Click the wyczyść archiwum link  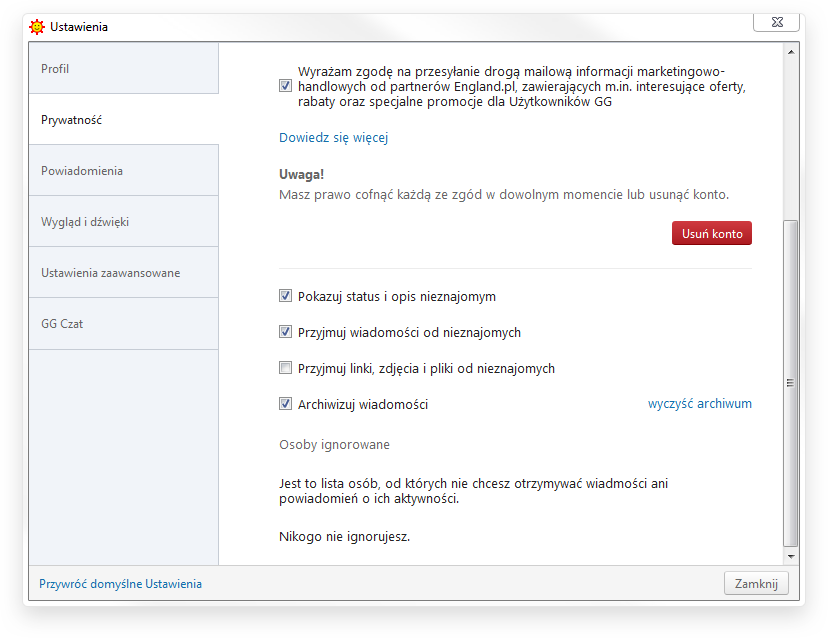coord(700,404)
